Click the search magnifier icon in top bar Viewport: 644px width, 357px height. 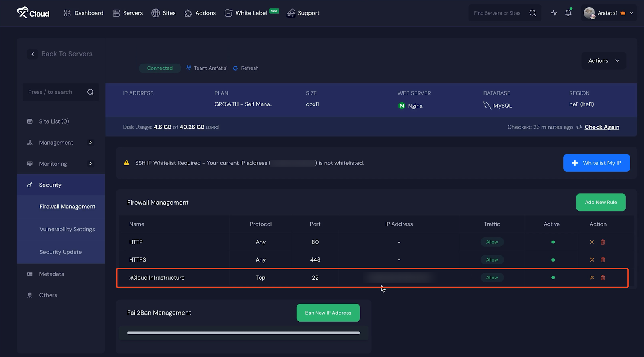click(533, 13)
